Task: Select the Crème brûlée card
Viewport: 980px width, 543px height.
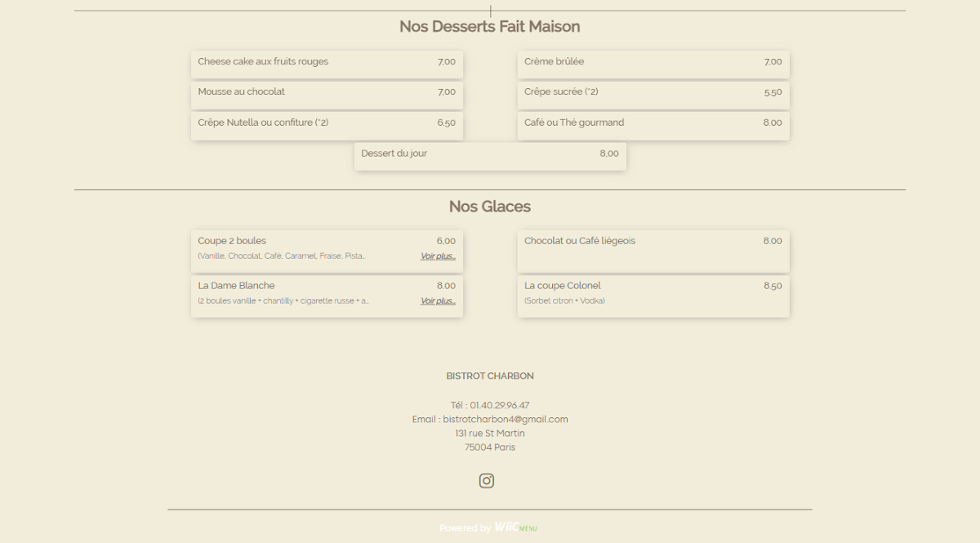Action: point(653,64)
